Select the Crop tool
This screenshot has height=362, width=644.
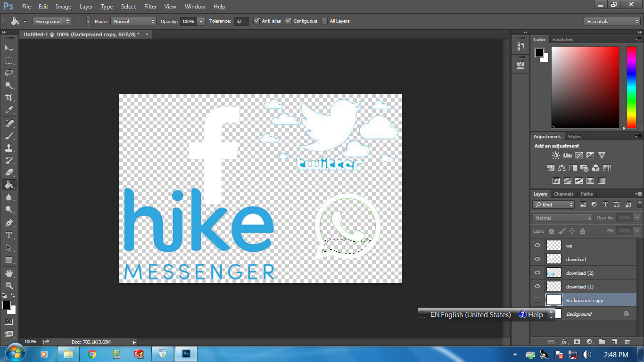point(9,98)
